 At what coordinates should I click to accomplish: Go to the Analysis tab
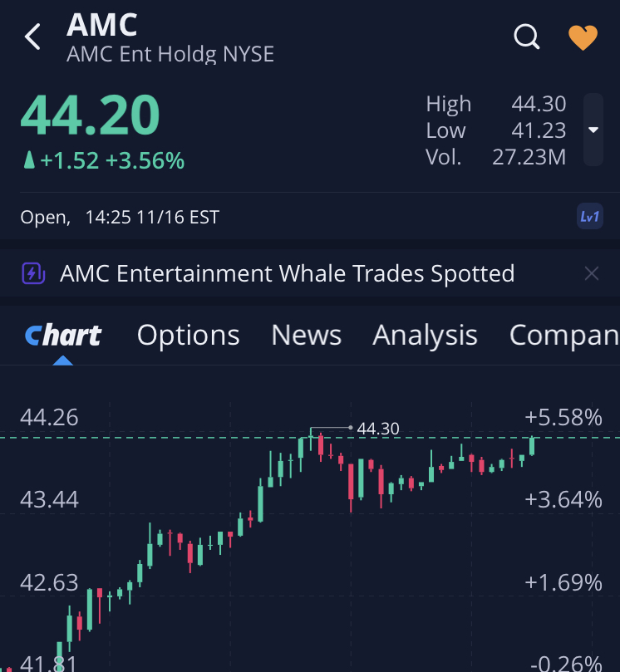click(x=425, y=335)
